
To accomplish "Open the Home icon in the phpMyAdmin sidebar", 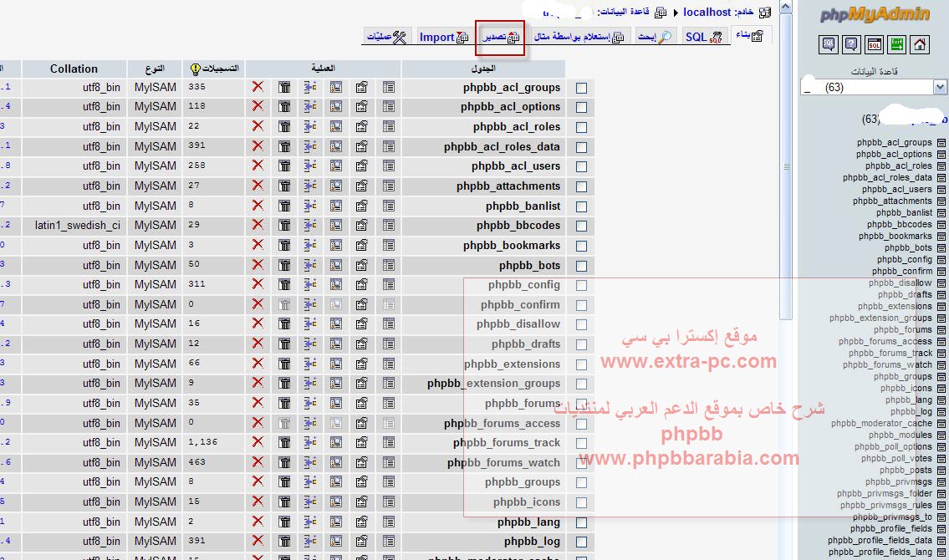I will click(x=919, y=44).
